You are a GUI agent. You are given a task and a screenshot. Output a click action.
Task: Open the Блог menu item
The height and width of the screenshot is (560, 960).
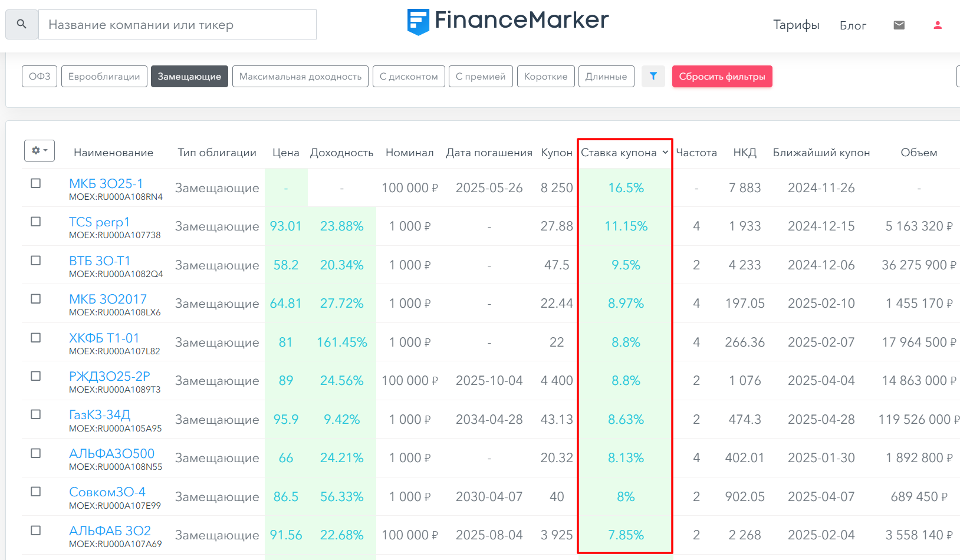[x=853, y=25]
